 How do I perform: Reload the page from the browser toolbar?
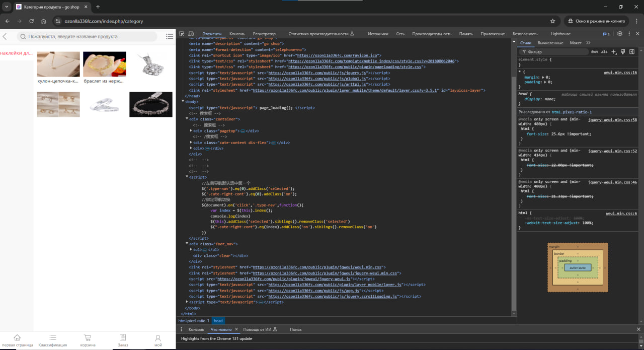click(x=31, y=21)
